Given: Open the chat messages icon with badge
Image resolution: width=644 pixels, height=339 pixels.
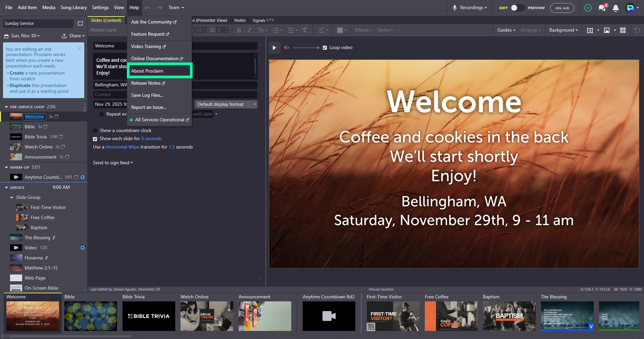Looking at the screenshot, I should (x=602, y=7).
